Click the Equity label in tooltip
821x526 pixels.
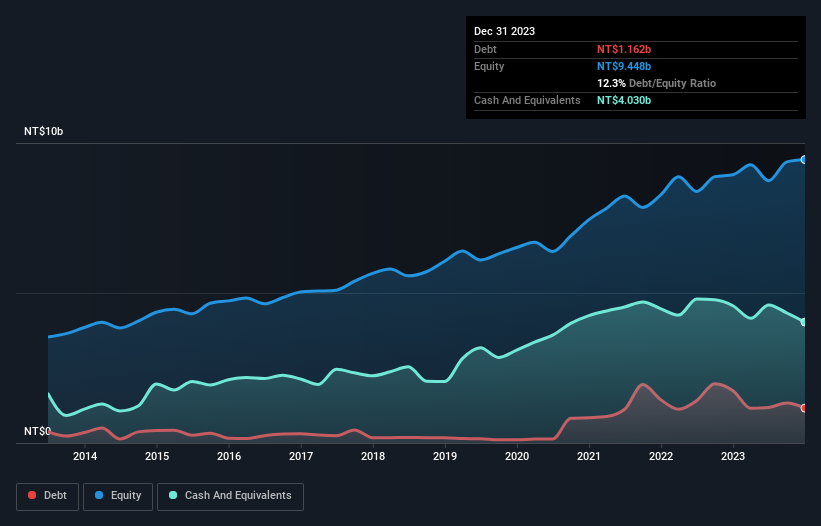[489, 66]
